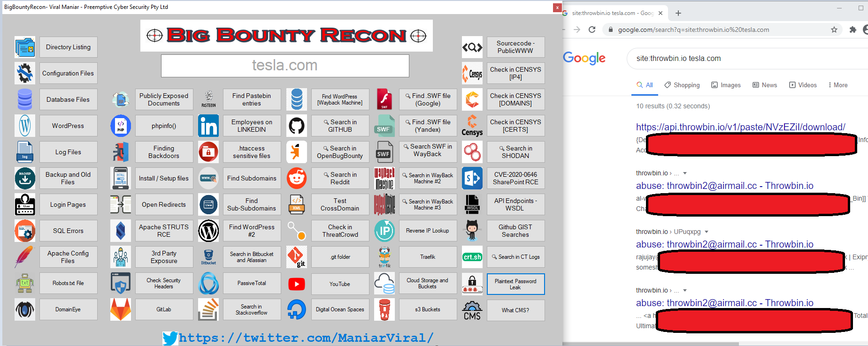
Task: Open the More search options menu
Action: pos(838,85)
